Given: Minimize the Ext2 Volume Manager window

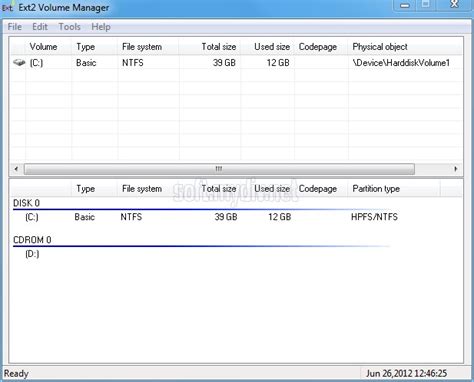Looking at the screenshot, I should pos(405,5).
